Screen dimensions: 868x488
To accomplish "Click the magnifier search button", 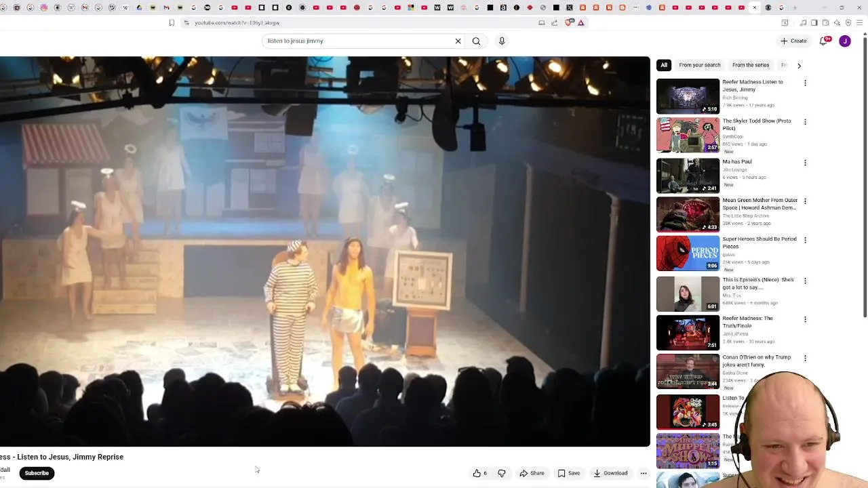I will click(x=476, y=41).
